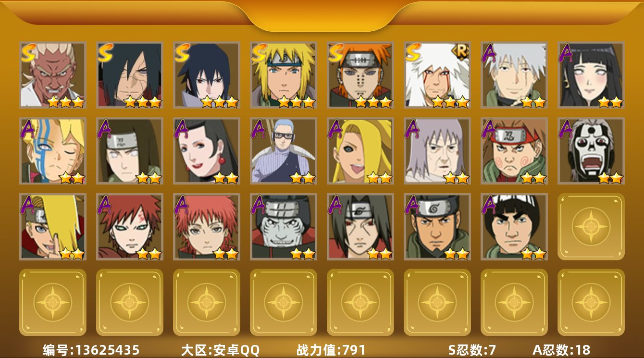
Task: Select the S-rank ninja with R badge
Action: pyautogui.click(x=437, y=74)
